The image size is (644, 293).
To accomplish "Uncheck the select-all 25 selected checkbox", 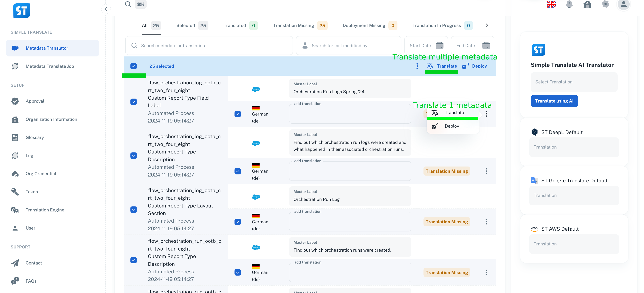I will [x=134, y=66].
